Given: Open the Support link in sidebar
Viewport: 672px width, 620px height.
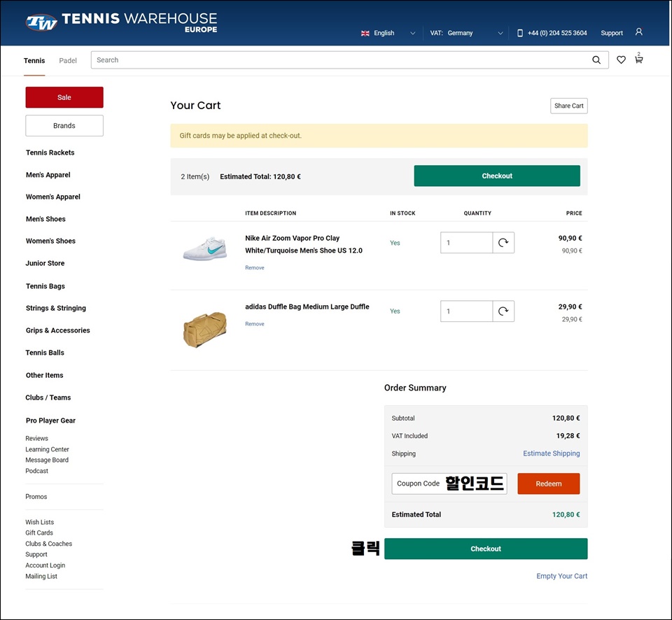Looking at the screenshot, I should 36,554.
